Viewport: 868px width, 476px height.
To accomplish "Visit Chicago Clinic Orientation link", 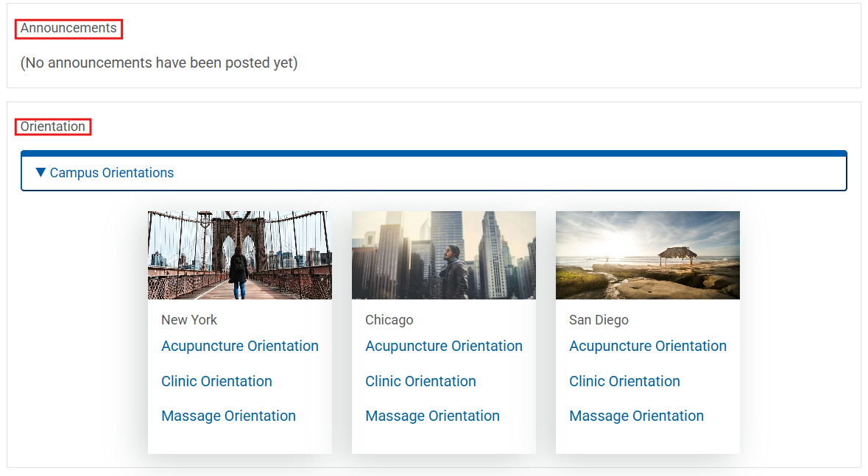I will [x=420, y=381].
